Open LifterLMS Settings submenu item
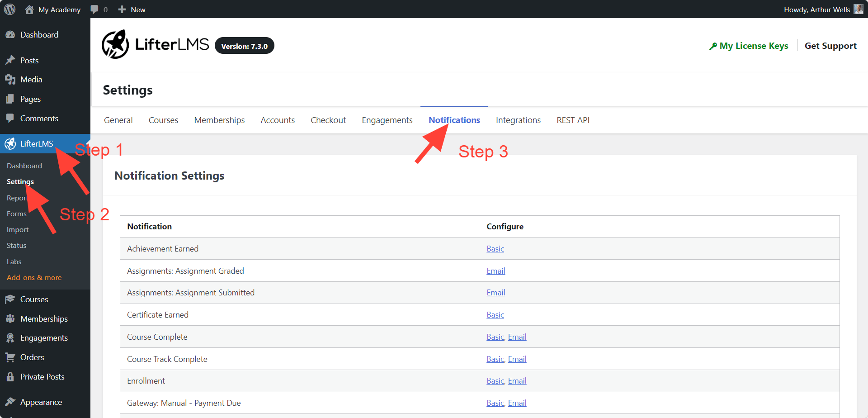868x418 pixels. 20,182
